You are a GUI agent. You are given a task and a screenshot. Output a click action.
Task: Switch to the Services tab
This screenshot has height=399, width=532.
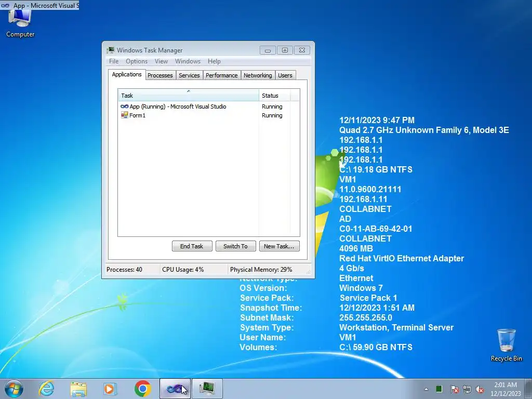189,75
